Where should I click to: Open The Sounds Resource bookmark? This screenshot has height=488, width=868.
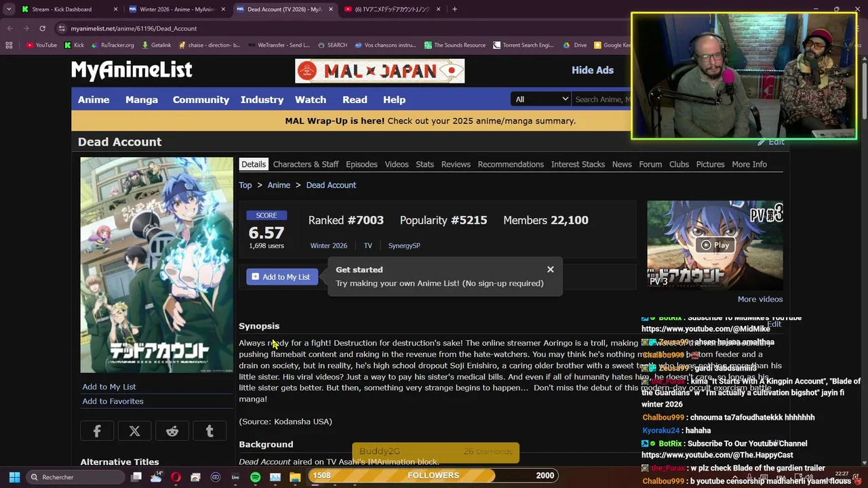(455, 45)
